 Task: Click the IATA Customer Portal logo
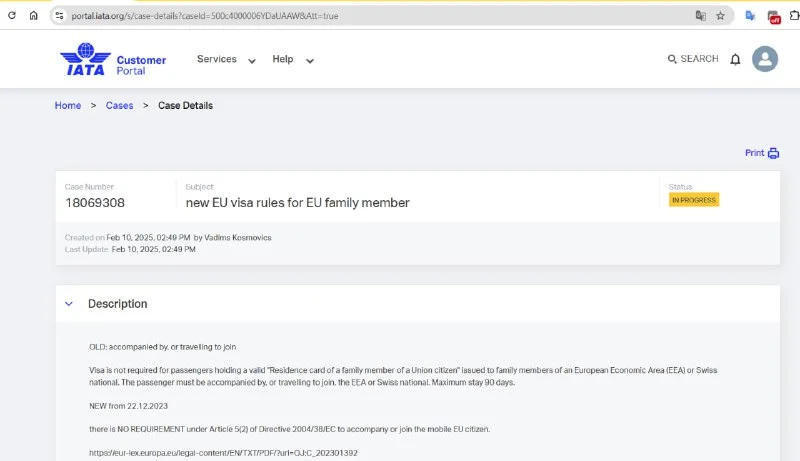(x=112, y=60)
